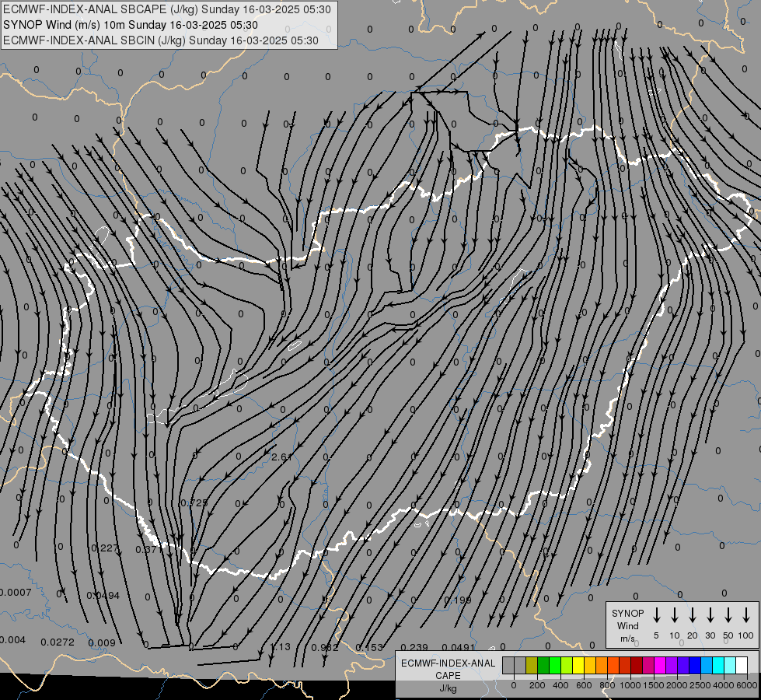761x700 pixels.
Task: Click the SYNOP label in wind legend
Action: 627,613
